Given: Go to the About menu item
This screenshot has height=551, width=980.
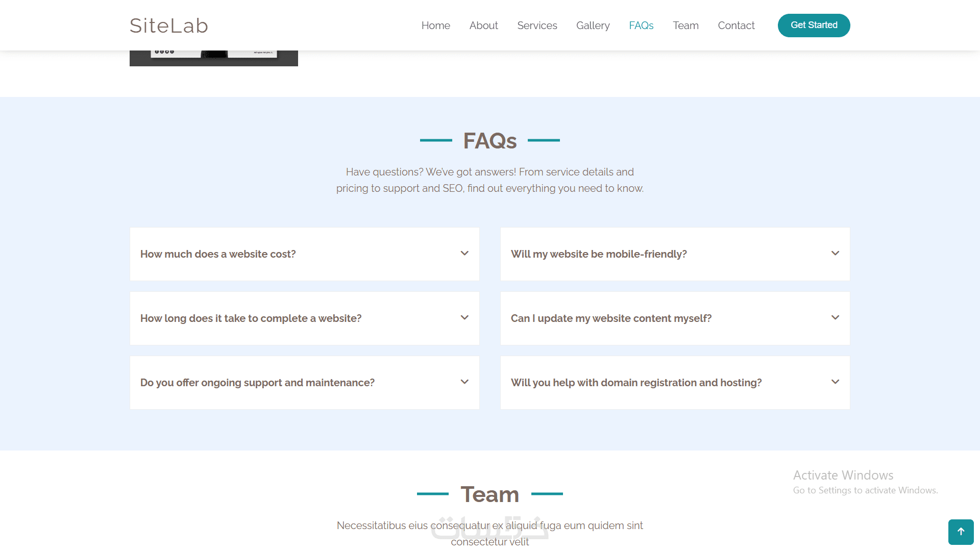Looking at the screenshot, I should point(483,26).
